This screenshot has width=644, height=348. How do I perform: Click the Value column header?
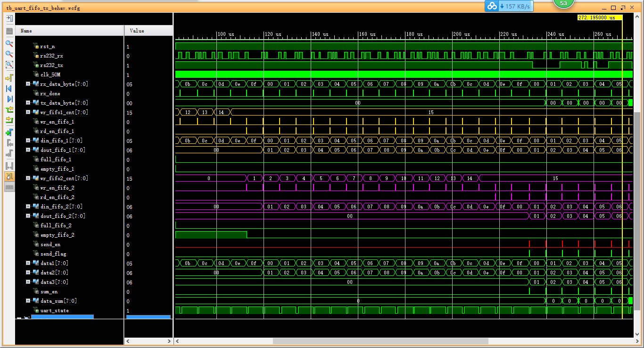click(149, 31)
